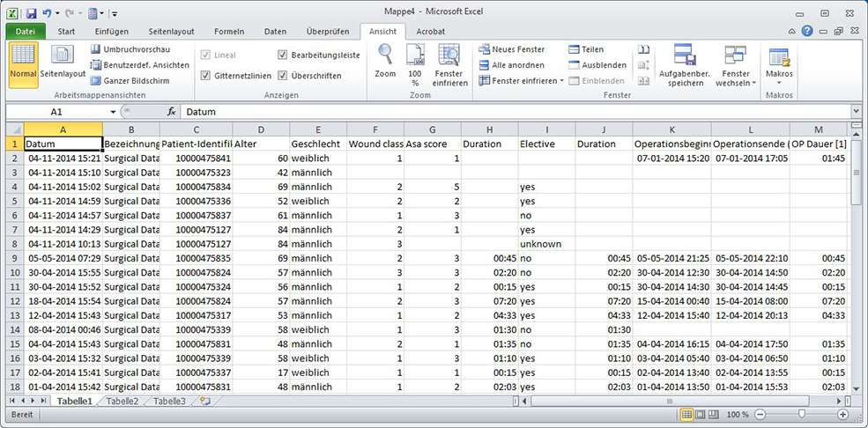868x428 pixels.
Task: Click Alle anordnen button
Action: pos(512,65)
